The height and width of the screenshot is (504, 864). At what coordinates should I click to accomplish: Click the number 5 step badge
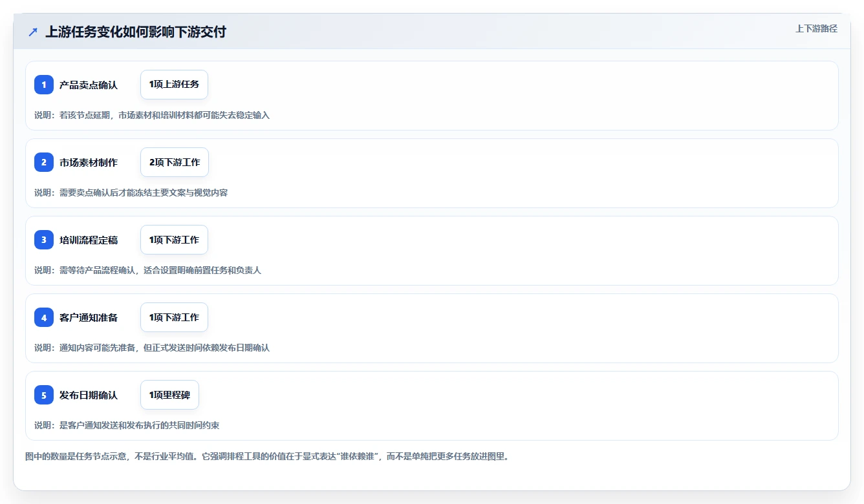[44, 395]
